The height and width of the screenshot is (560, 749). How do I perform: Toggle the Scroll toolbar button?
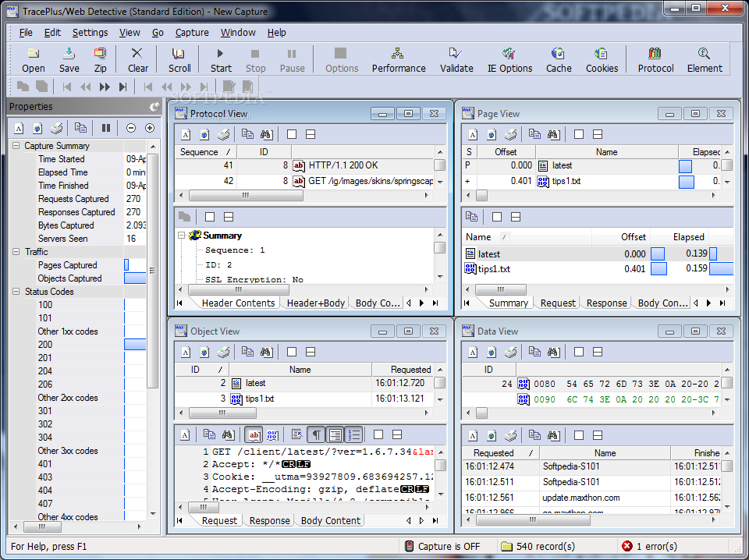pyautogui.click(x=179, y=60)
